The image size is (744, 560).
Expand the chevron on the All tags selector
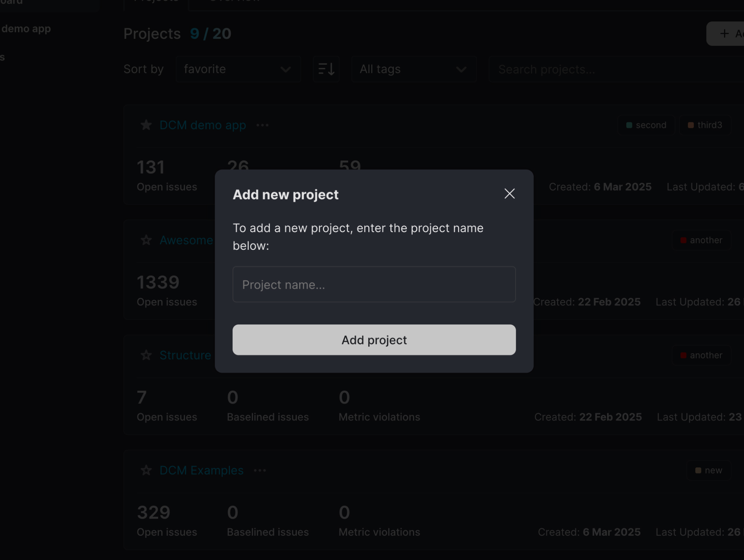(x=461, y=69)
